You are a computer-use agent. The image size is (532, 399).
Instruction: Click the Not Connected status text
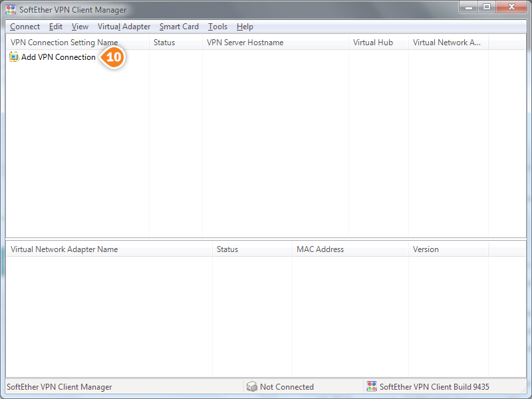point(287,387)
